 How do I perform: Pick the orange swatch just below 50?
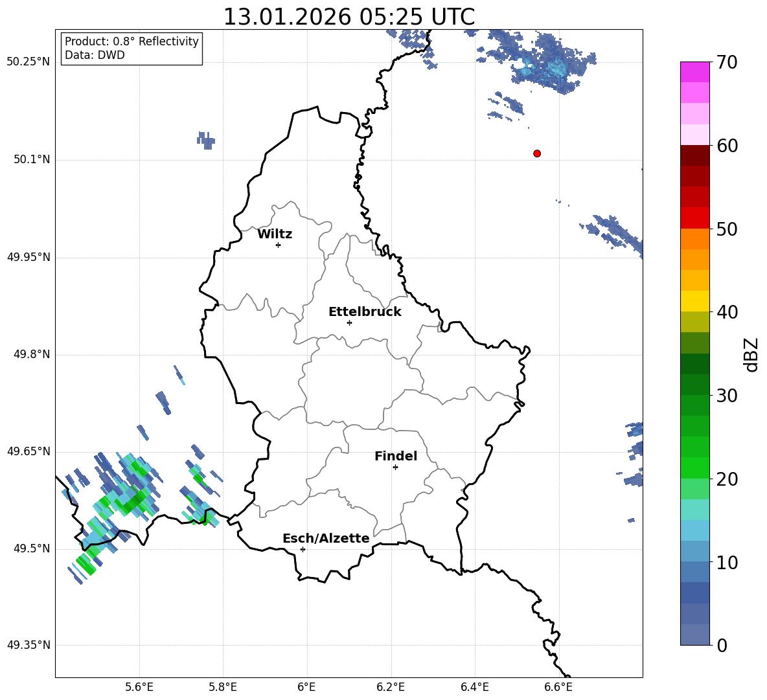(x=694, y=239)
